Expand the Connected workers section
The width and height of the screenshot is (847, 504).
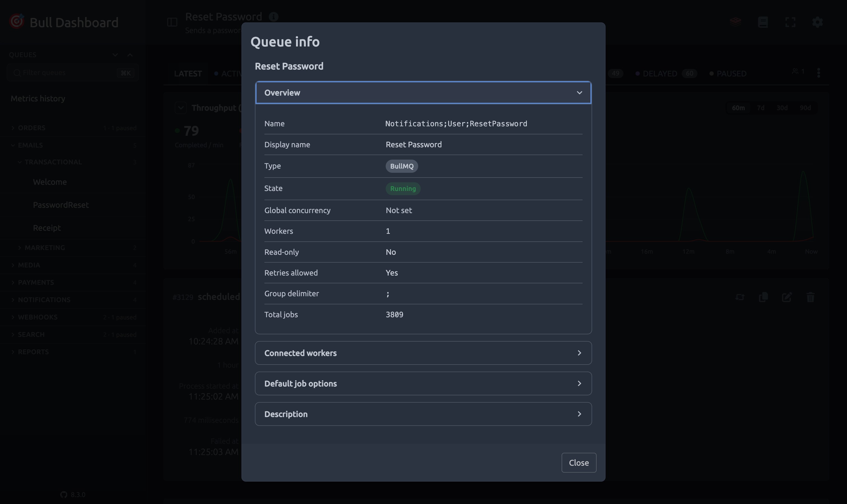point(423,353)
